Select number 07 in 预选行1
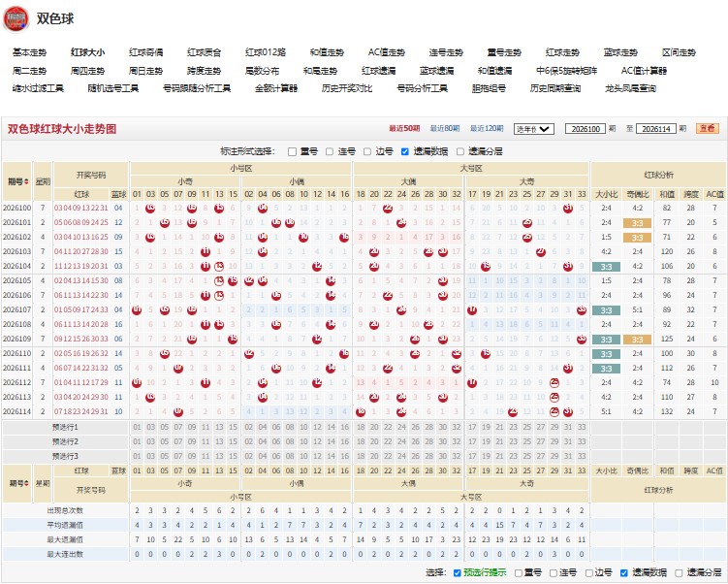The height and width of the screenshot is (584, 728). point(177,427)
